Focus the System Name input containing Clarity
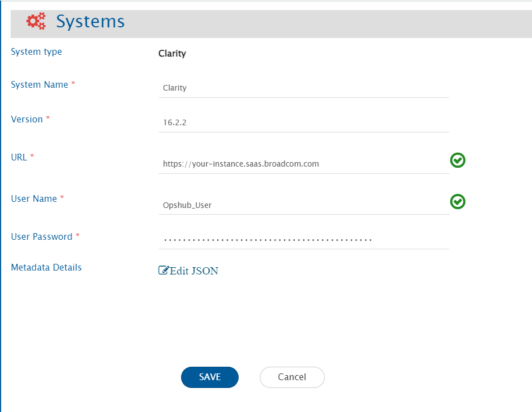Image resolution: width=532 pixels, height=412 pixels. [303, 88]
